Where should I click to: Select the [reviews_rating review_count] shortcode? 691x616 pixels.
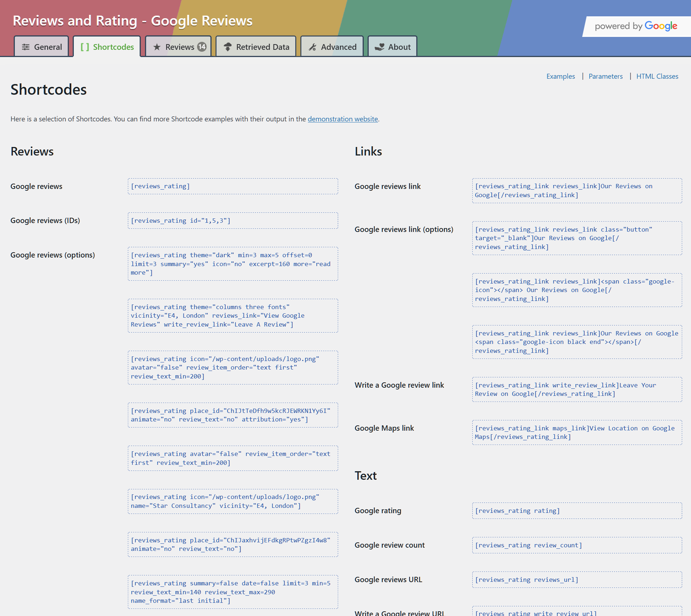pyautogui.click(x=577, y=545)
